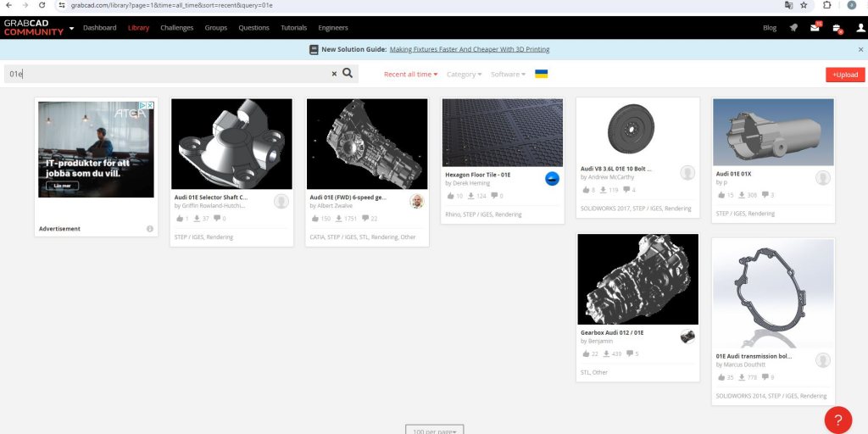The width and height of the screenshot is (868, 434).
Task: Download icon on Audi 01E 01X card
Action: [x=741, y=195]
